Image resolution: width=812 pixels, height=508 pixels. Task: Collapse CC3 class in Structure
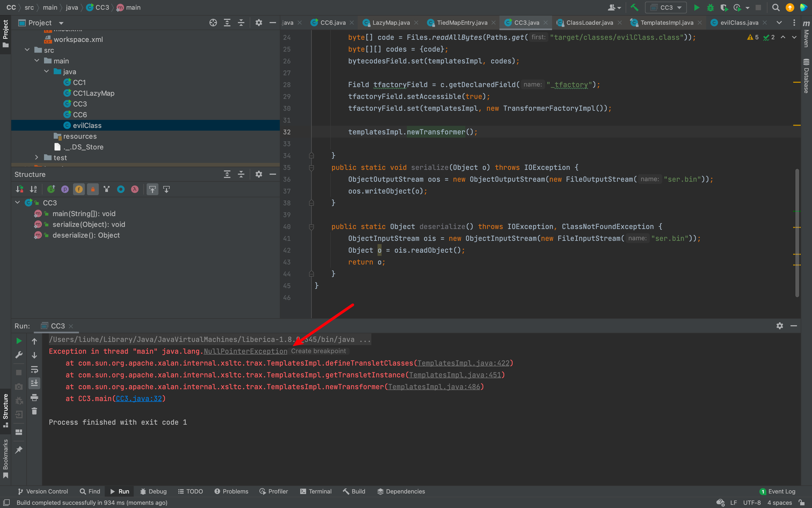point(18,203)
